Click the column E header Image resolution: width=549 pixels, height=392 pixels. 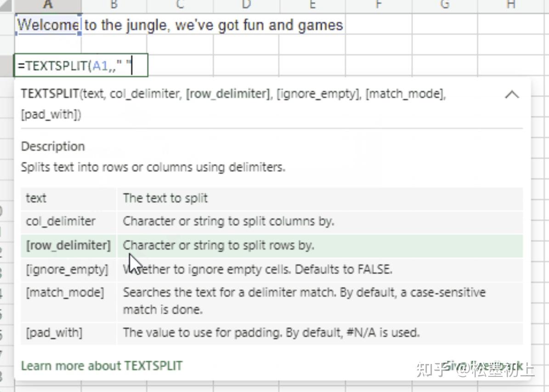[312, 5]
